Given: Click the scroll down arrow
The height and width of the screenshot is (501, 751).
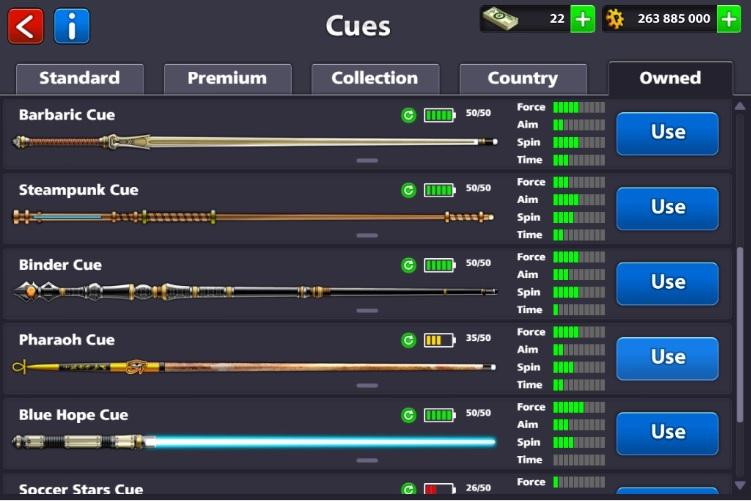Looking at the screenshot, I should click(x=740, y=485).
